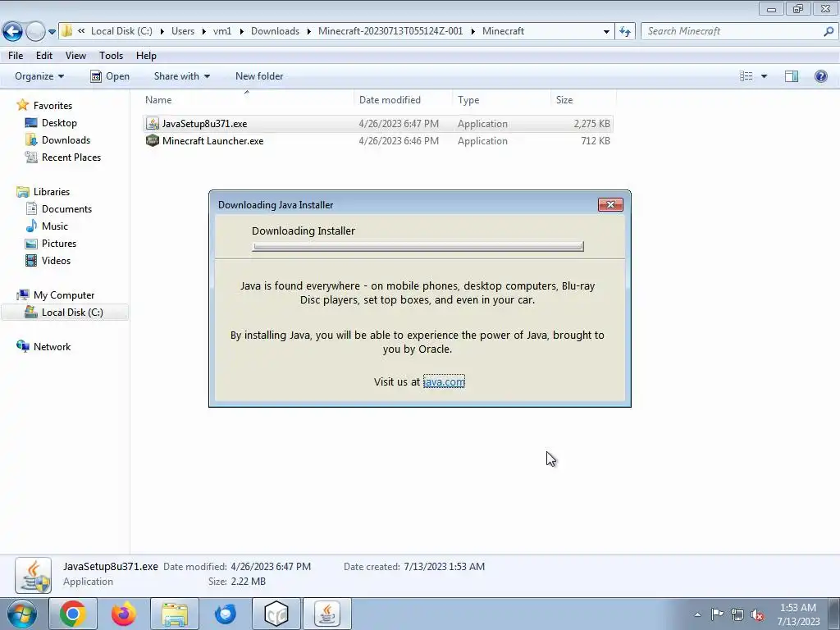Click Local Disk (C:) in the address breadcrumb
The image size is (840, 630).
[121, 31]
